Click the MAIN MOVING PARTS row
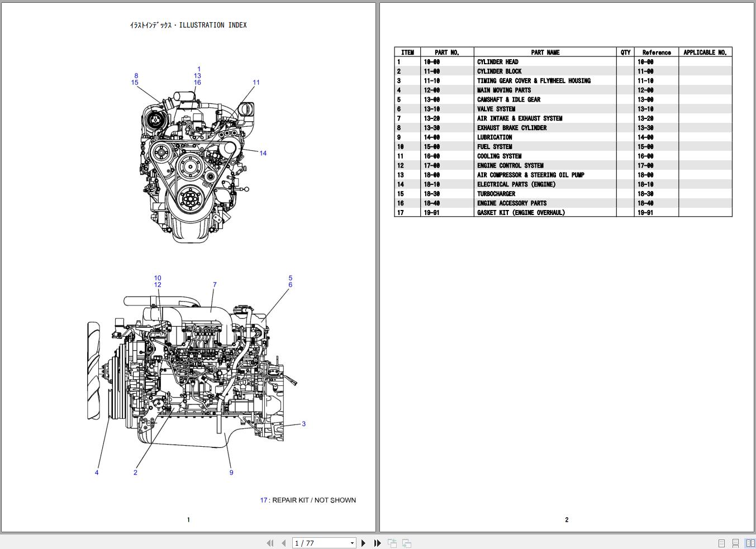 pos(563,90)
